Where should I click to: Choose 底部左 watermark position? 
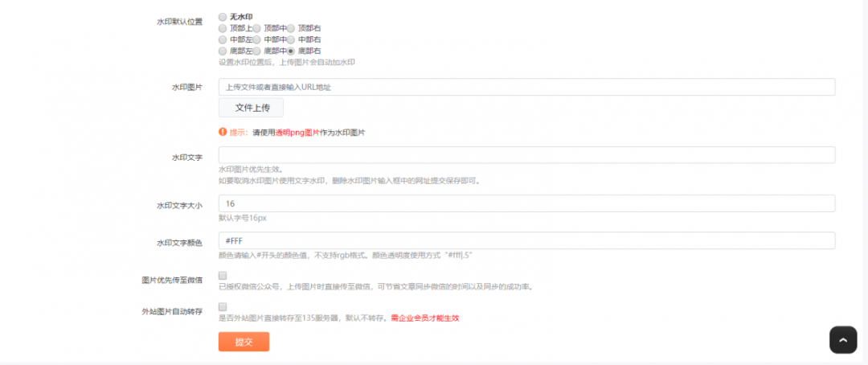[223, 51]
